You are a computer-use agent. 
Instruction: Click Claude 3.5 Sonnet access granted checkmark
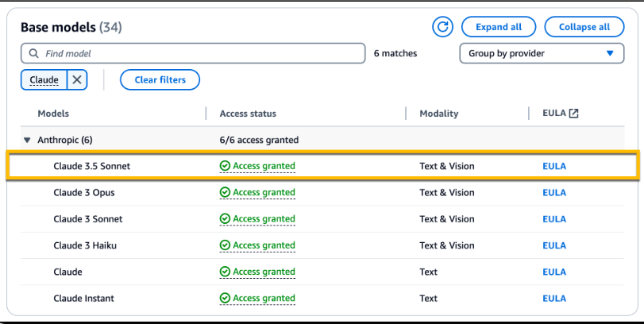click(x=225, y=166)
